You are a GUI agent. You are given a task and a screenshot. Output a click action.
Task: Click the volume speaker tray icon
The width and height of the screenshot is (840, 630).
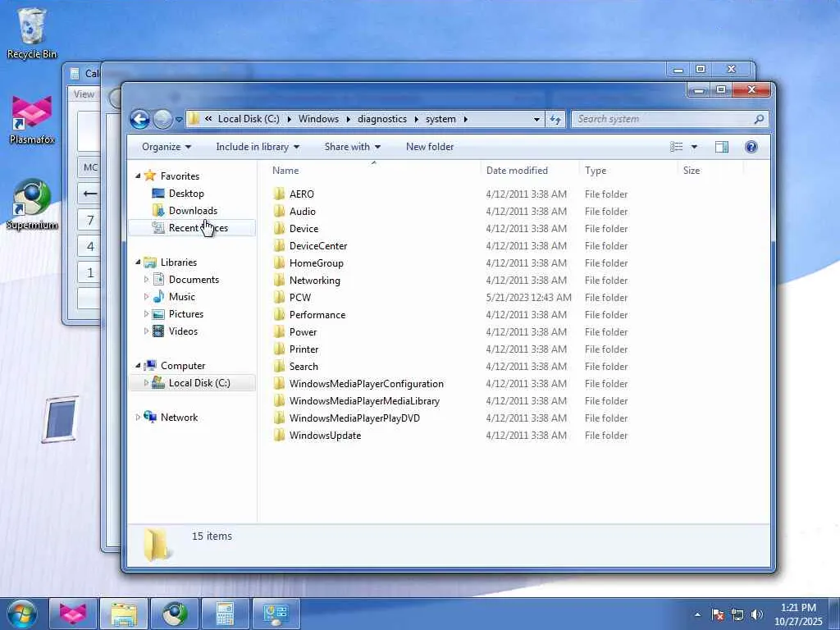(x=756, y=614)
